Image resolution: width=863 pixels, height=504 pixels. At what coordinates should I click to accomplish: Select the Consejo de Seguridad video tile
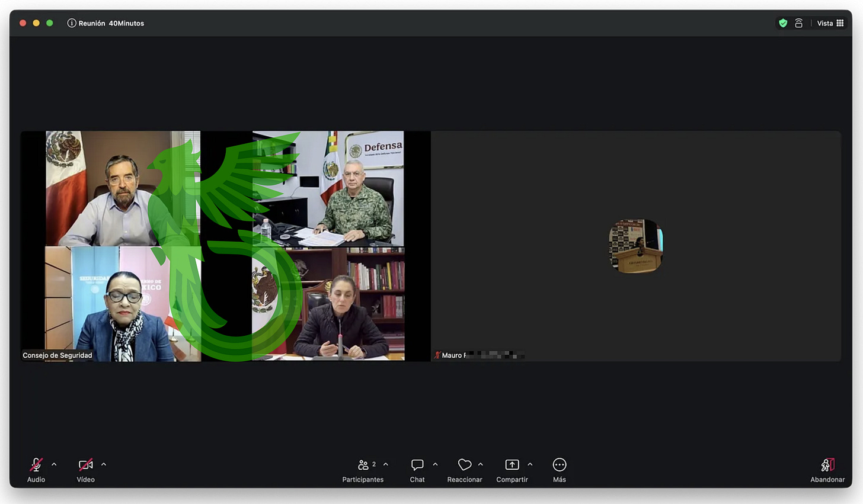(x=226, y=246)
